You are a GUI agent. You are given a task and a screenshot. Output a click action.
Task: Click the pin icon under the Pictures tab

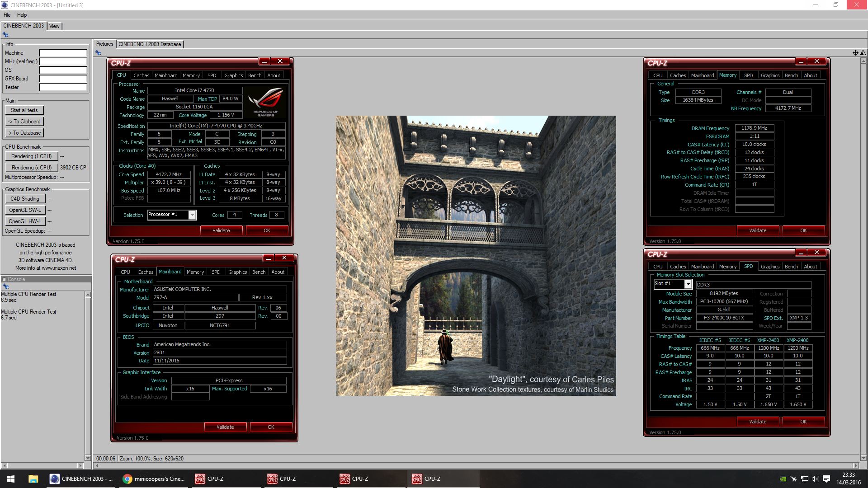click(98, 53)
